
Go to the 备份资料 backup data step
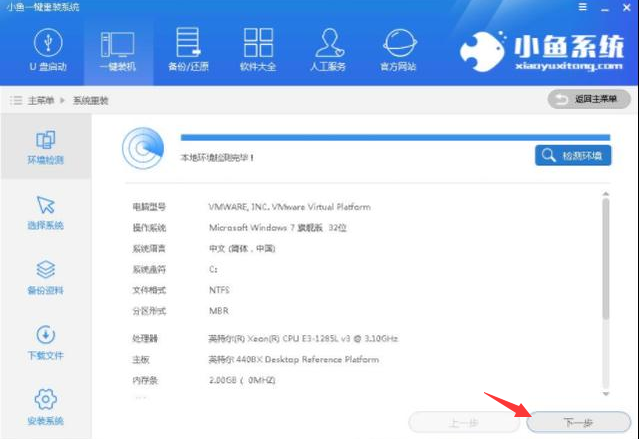click(x=45, y=278)
